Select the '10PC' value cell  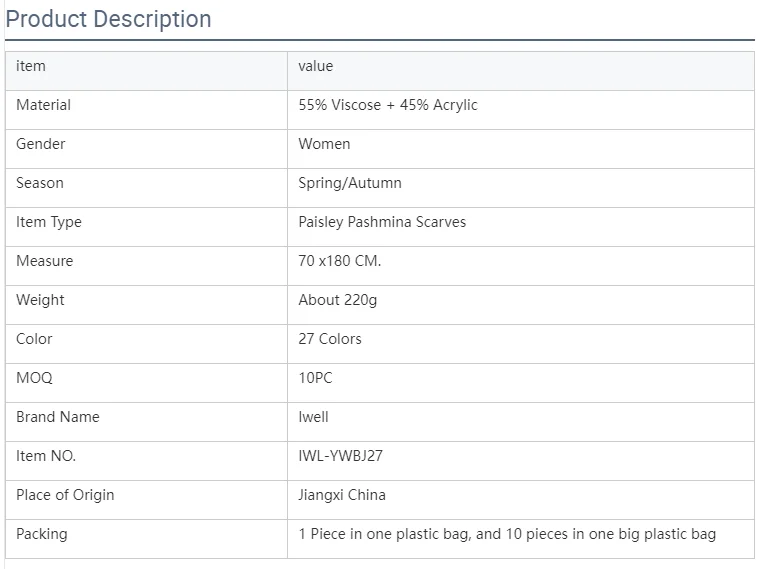pos(315,378)
